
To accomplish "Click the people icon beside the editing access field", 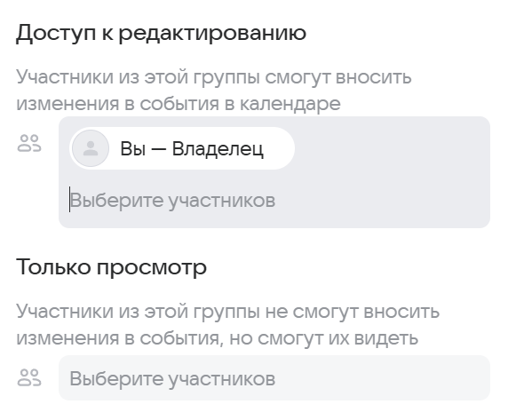I will (x=29, y=144).
